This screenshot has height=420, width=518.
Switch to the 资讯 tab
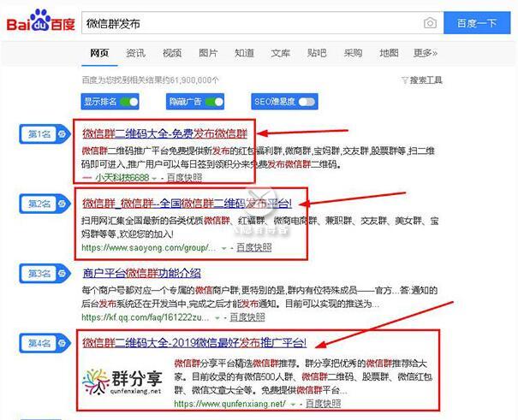point(135,53)
